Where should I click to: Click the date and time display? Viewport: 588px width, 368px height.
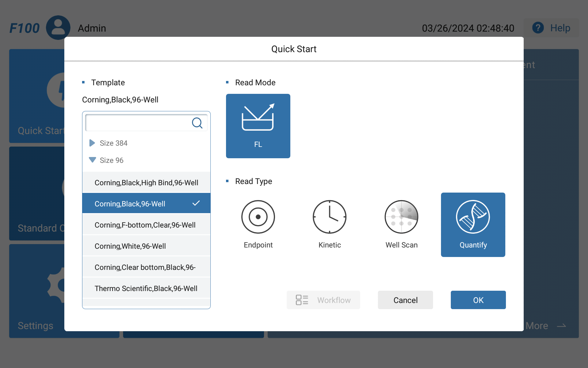[468, 28]
